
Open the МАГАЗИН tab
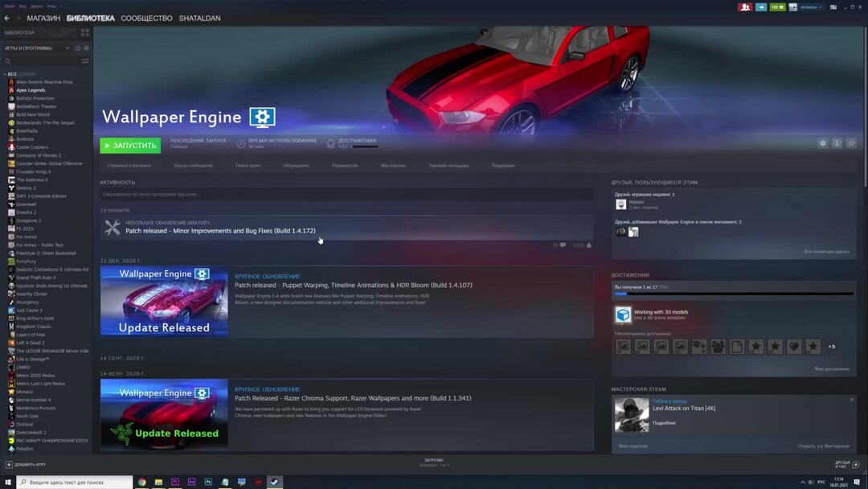(43, 18)
